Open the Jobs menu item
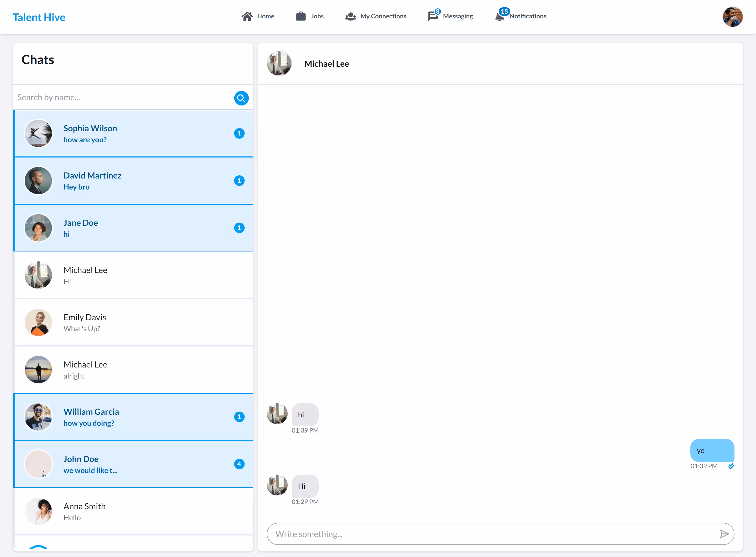 (309, 16)
